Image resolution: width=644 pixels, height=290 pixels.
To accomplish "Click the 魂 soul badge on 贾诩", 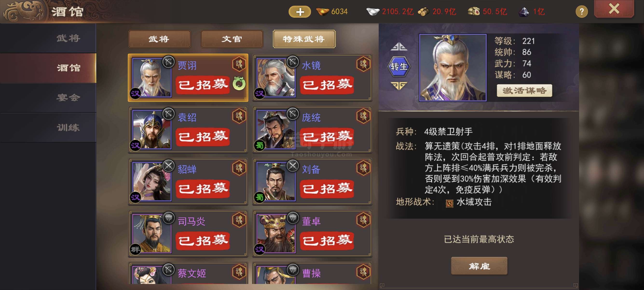I will (x=239, y=64).
